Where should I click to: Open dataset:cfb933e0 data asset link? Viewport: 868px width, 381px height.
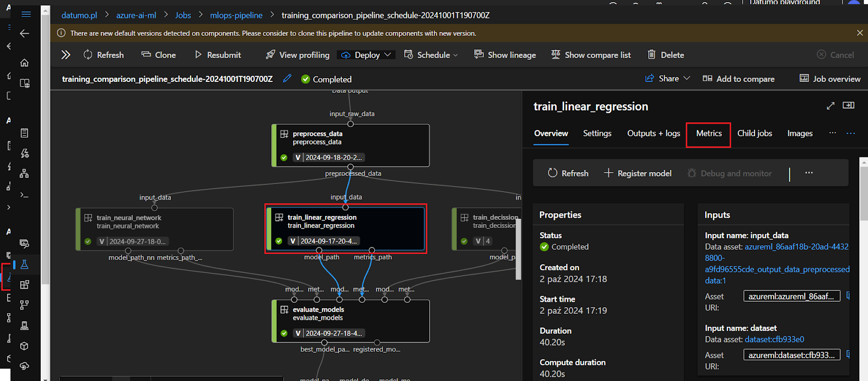(x=774, y=339)
